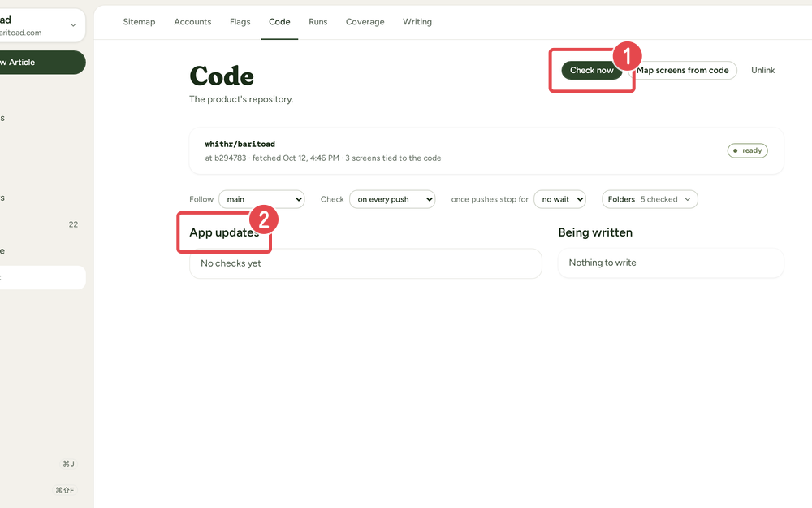Open the Follow branch dropdown showing main

tap(261, 199)
